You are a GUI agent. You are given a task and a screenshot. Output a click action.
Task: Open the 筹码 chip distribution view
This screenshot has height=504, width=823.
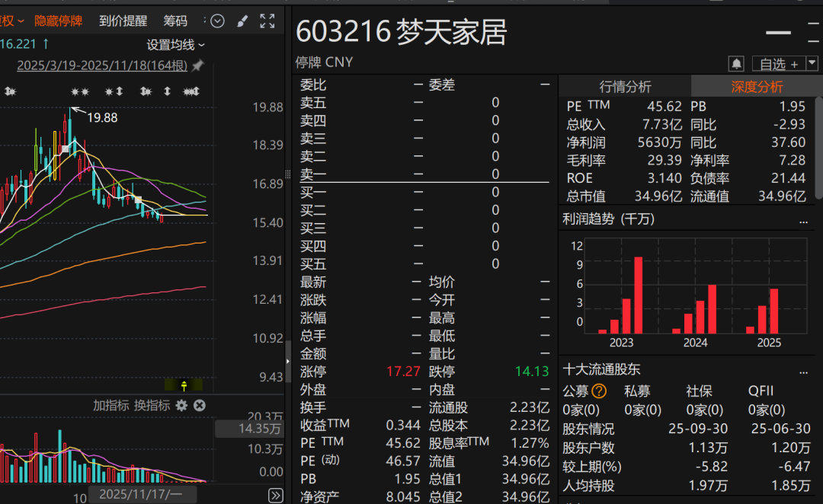pyautogui.click(x=175, y=21)
